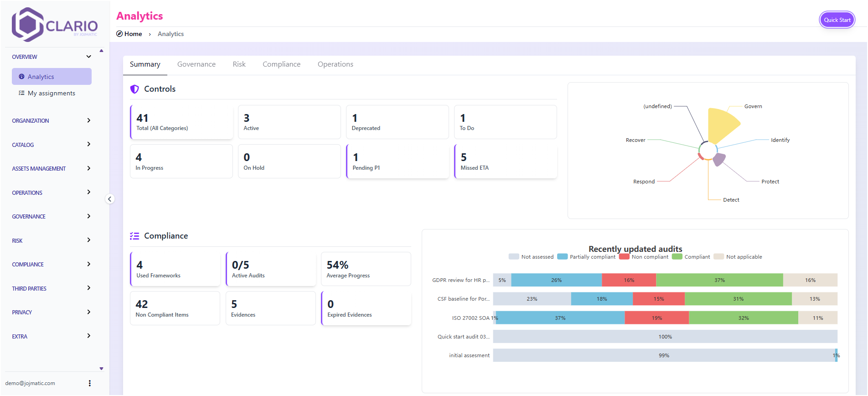
Task: Click the compass icon beside Home
Action: [x=119, y=34]
